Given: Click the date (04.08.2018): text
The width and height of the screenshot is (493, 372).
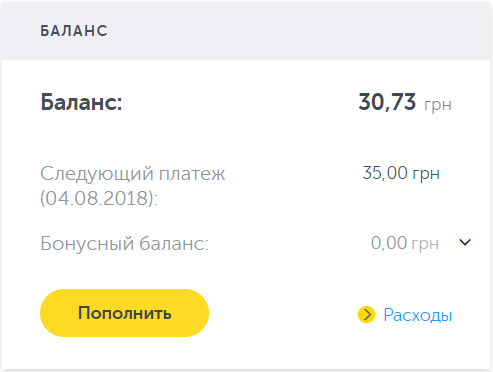Looking at the screenshot, I should (99, 198).
